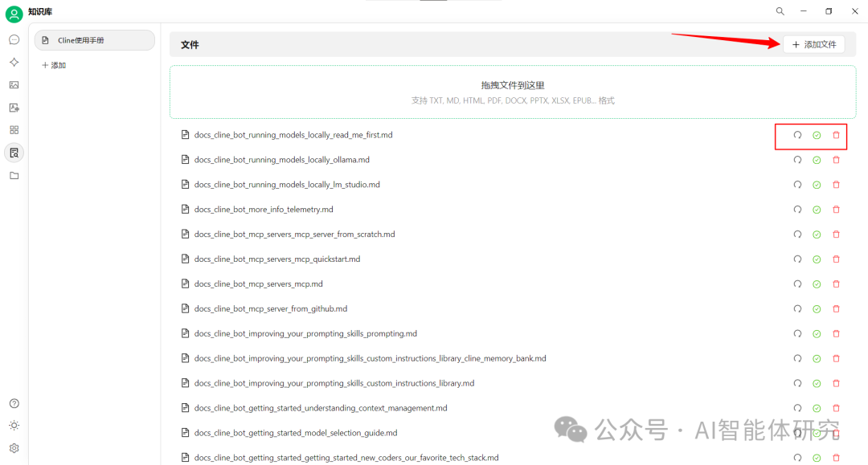The height and width of the screenshot is (465, 868).
Task: Refresh custom_instructions_library.md file
Action: tap(798, 384)
